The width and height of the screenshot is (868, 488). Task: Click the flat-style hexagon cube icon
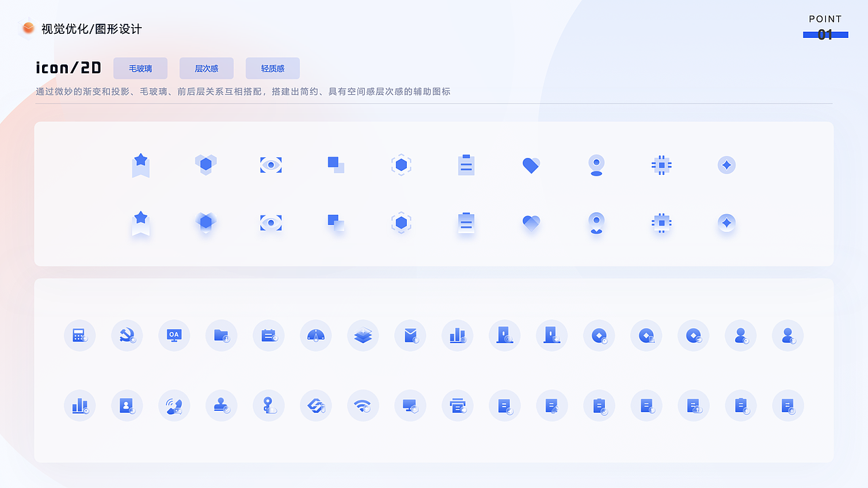(x=205, y=165)
